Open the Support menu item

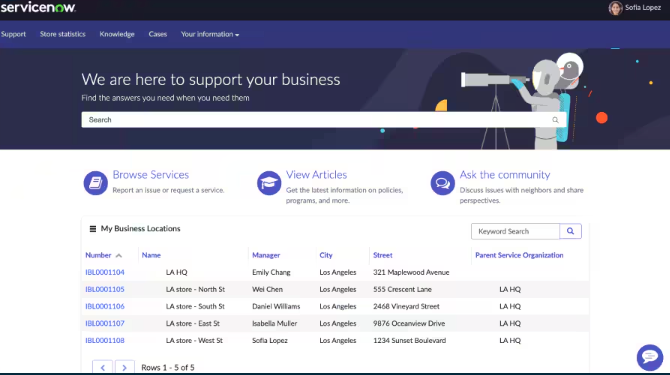pos(13,34)
